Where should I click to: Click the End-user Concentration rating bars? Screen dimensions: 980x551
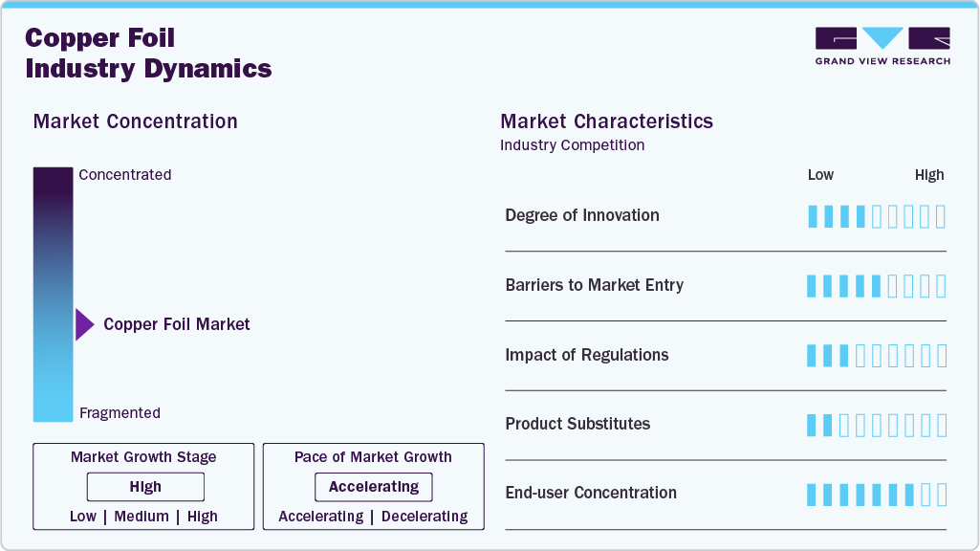(x=876, y=495)
